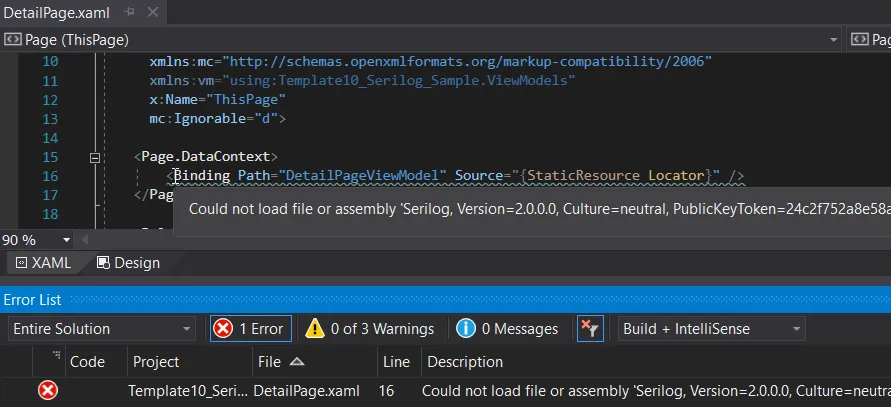This screenshot has width=891, height=407.
Task: Open the Page (ThisPage) element dropdown
Action: coord(834,40)
